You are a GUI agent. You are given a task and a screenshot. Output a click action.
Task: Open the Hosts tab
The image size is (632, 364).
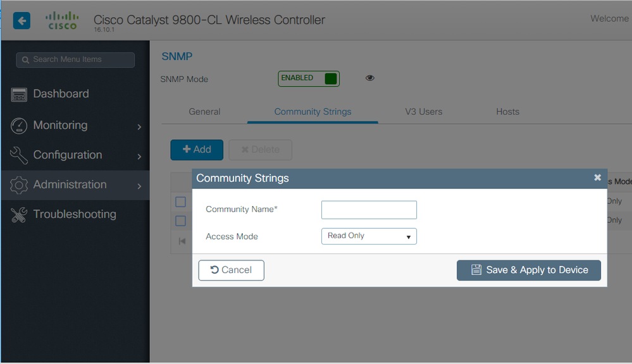point(507,111)
